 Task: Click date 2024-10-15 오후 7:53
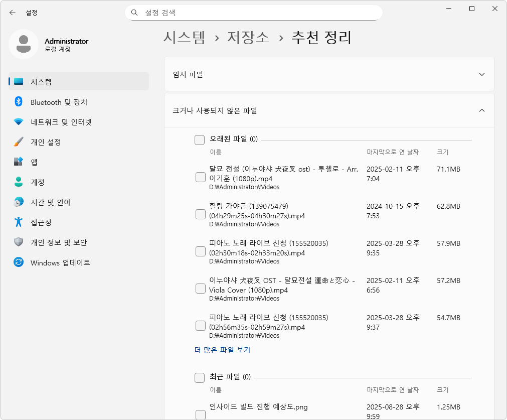[x=393, y=211]
